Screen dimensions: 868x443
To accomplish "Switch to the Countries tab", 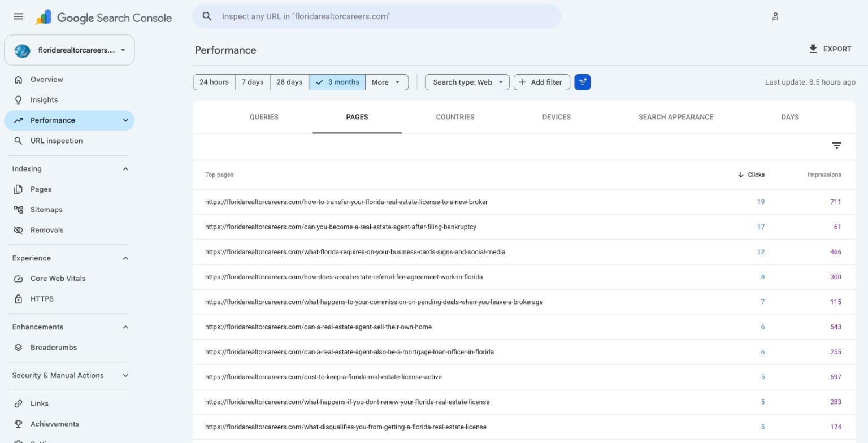I will (455, 117).
